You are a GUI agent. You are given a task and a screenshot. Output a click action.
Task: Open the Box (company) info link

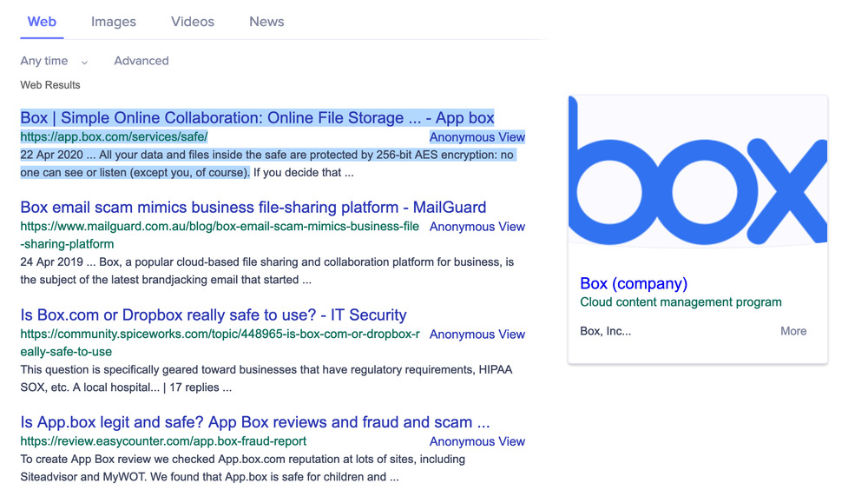[634, 283]
